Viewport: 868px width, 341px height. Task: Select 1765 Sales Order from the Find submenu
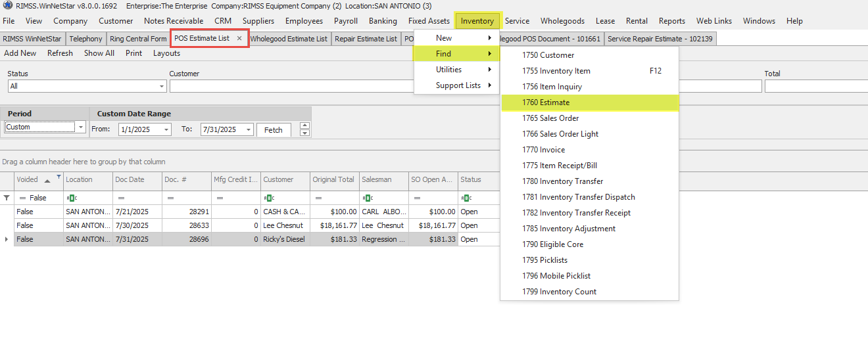590,118
